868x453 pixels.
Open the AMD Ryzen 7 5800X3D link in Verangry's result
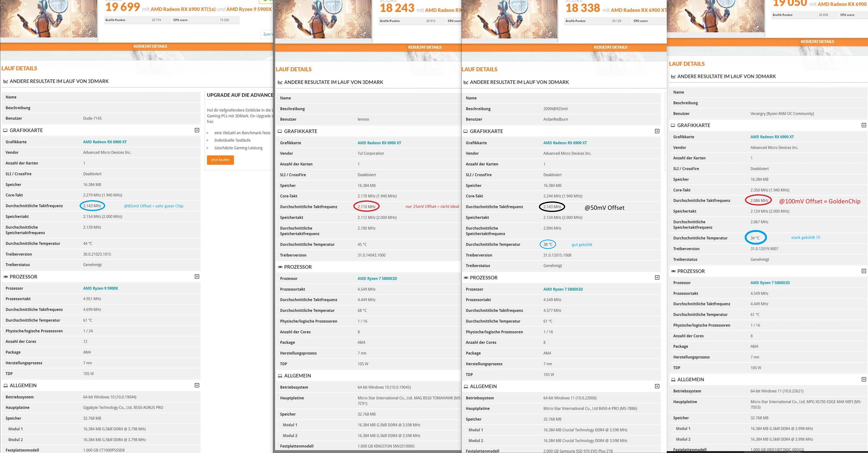[x=770, y=283]
